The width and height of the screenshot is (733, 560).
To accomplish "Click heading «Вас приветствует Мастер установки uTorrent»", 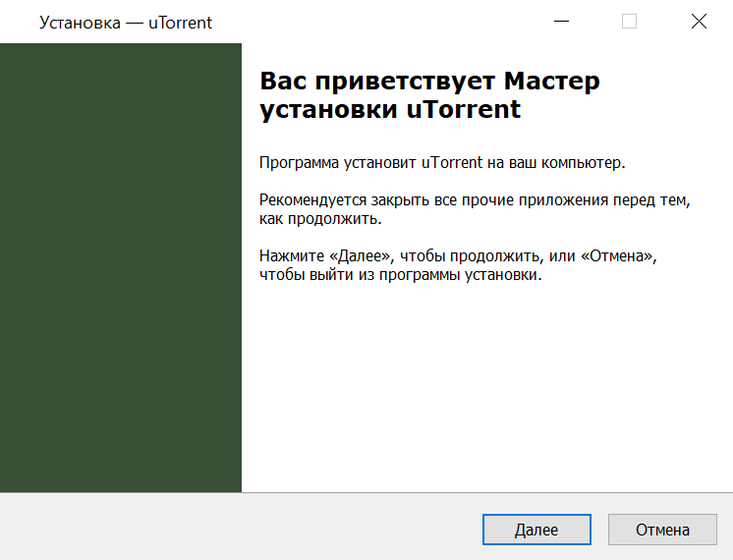I will (x=429, y=95).
